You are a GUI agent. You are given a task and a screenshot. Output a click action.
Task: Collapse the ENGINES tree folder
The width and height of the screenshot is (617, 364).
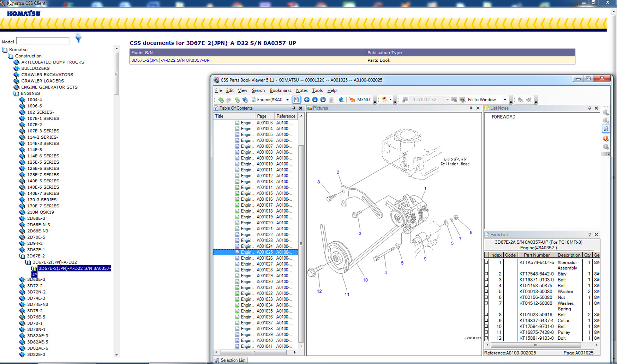point(16,93)
